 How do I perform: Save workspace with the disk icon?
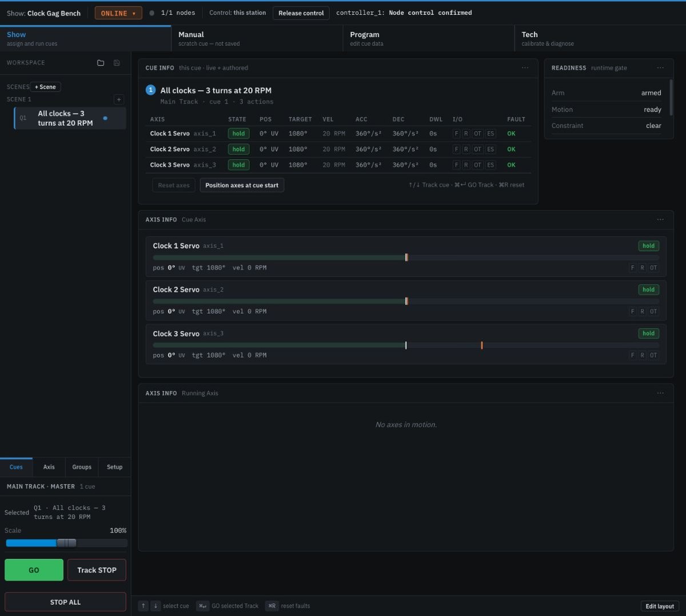click(x=117, y=63)
